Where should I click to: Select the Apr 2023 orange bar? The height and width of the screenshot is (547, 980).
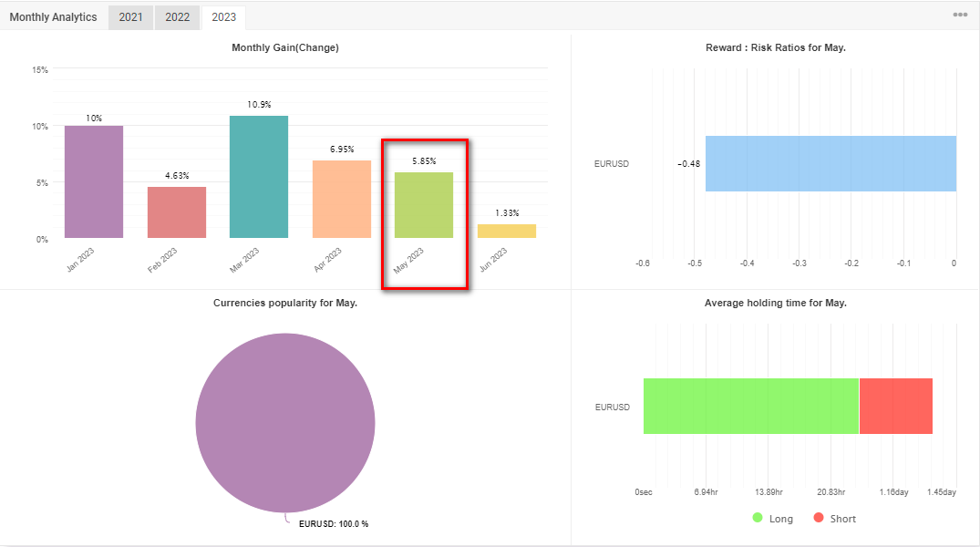click(x=342, y=200)
